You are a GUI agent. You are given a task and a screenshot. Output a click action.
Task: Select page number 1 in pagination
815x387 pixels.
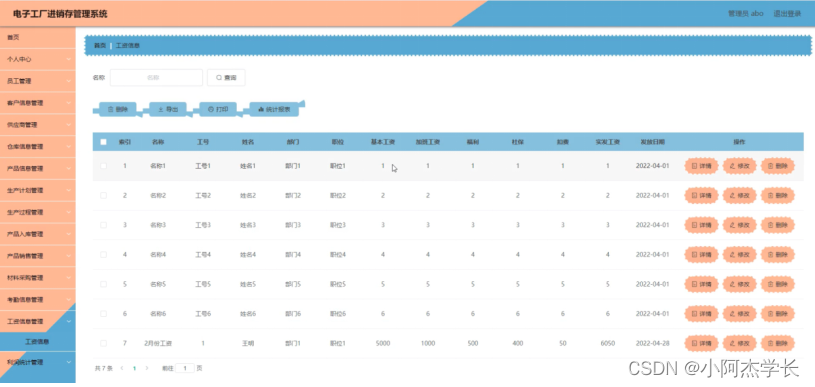click(x=134, y=368)
